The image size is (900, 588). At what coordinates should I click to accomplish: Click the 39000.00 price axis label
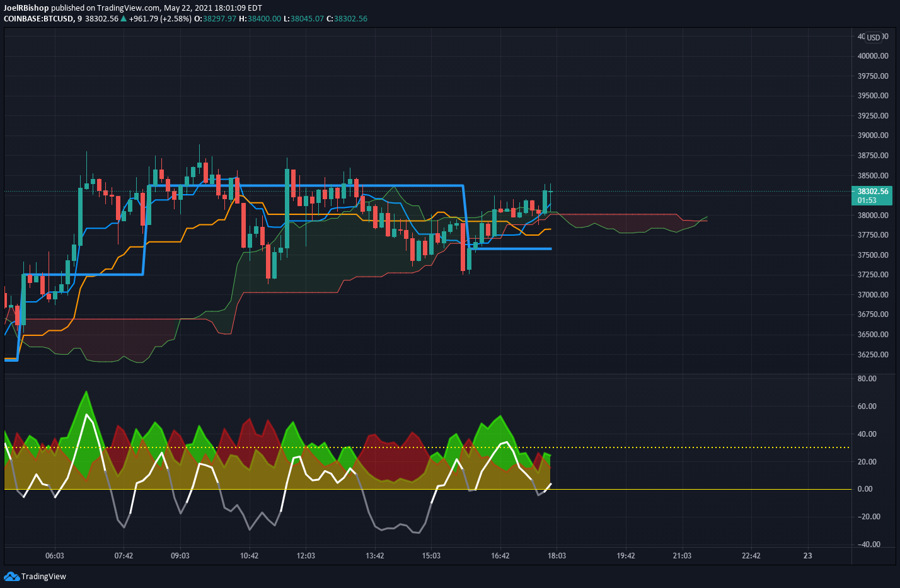[x=873, y=135]
